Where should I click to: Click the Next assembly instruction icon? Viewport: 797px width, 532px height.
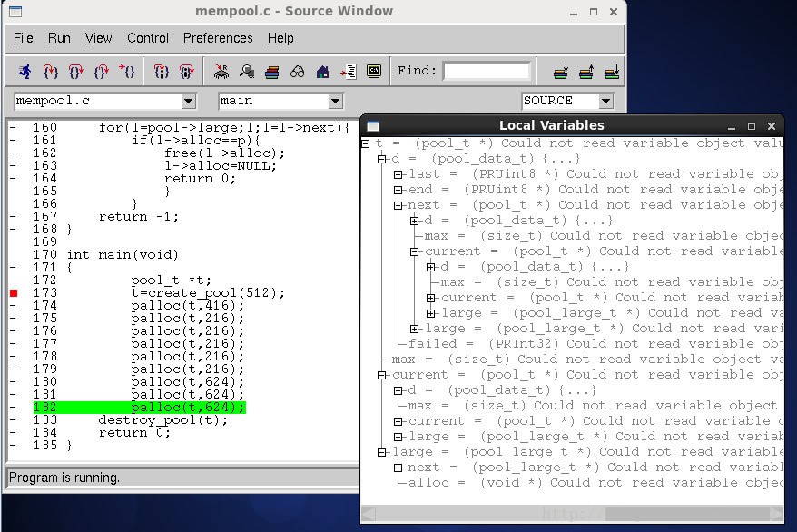click(187, 72)
